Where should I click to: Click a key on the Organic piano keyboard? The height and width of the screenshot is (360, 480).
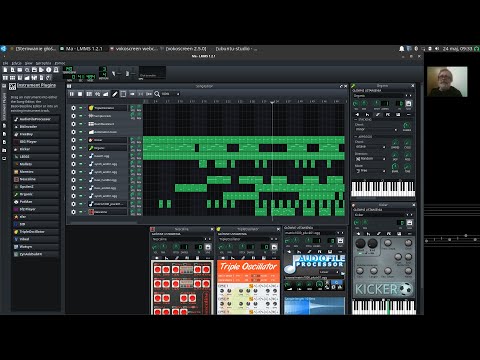tap(383, 189)
